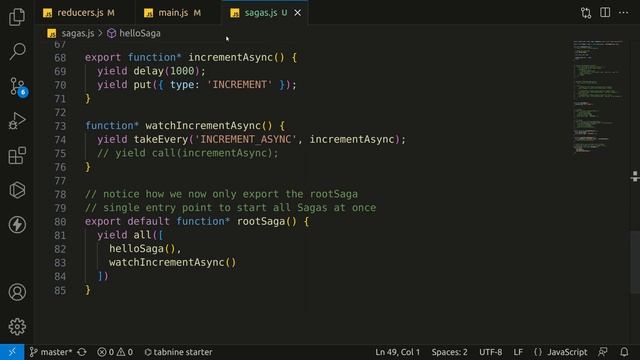Open More Actions ellipsis in editor toolbar
The height and width of the screenshot is (360, 640).
624,13
